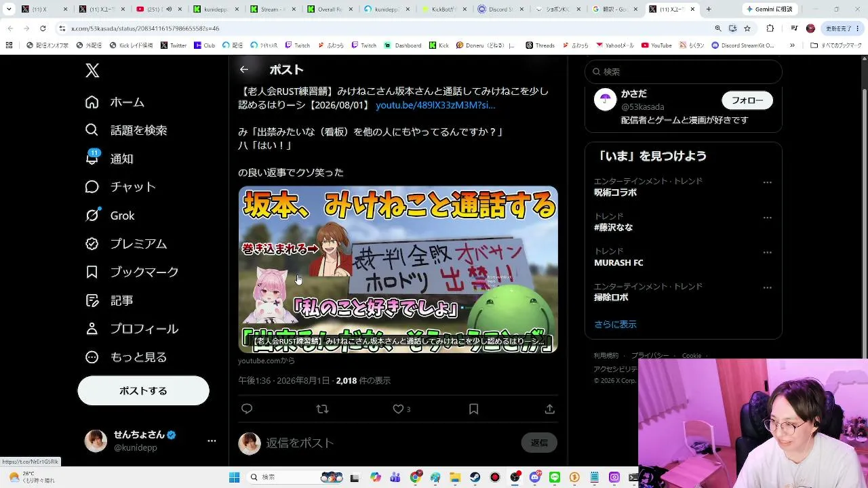Image resolution: width=868 pixels, height=488 pixels.
Task: Open File Explorer from the taskbar
Action: point(456,477)
